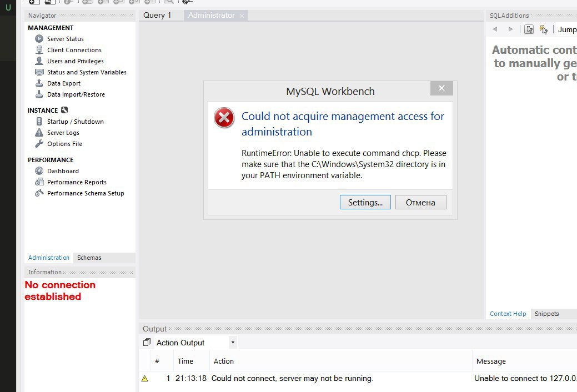The image size is (577, 392).
Task: Switch to the Query 1 tab
Action: pyautogui.click(x=158, y=15)
